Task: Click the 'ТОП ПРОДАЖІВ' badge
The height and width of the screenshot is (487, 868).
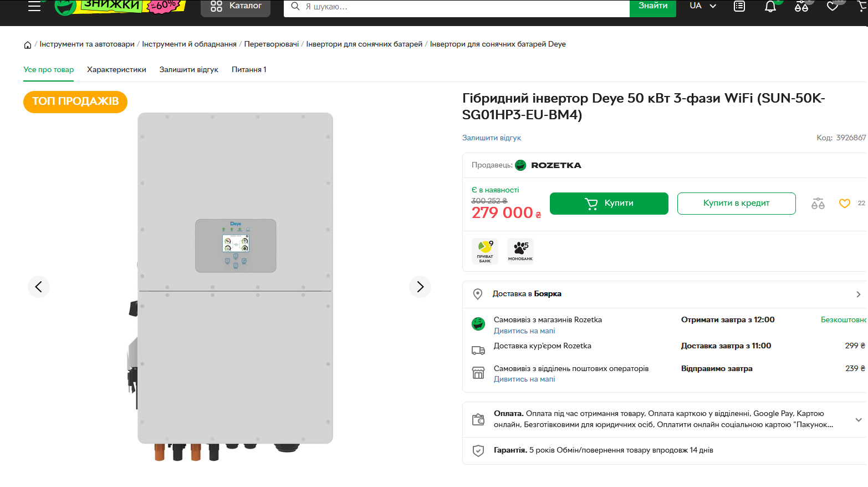Action: (x=75, y=102)
